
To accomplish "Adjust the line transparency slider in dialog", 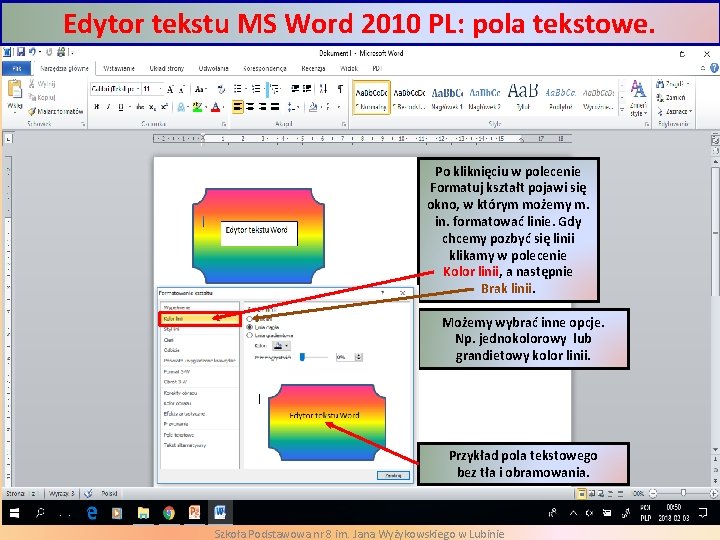I will coord(303,357).
